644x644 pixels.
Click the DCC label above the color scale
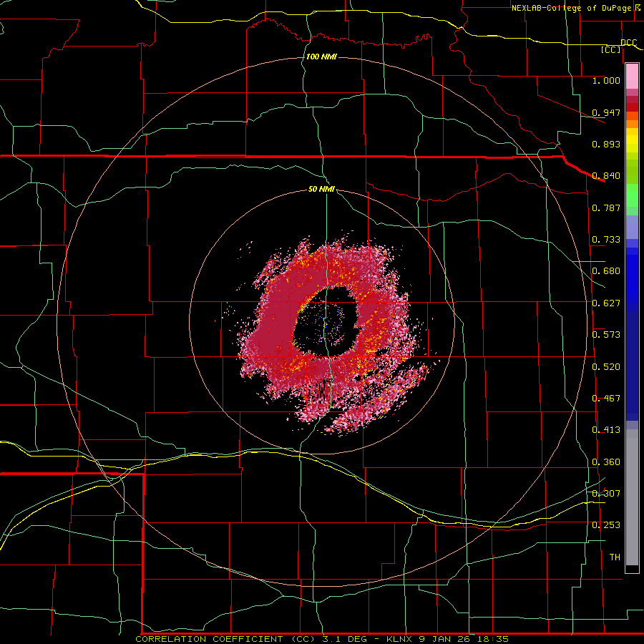pyautogui.click(x=628, y=42)
